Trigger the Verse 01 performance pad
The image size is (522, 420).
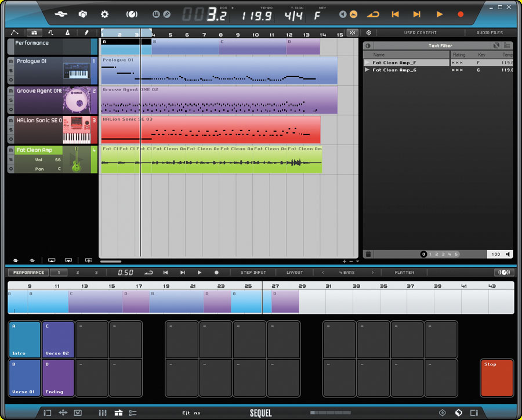click(24, 378)
